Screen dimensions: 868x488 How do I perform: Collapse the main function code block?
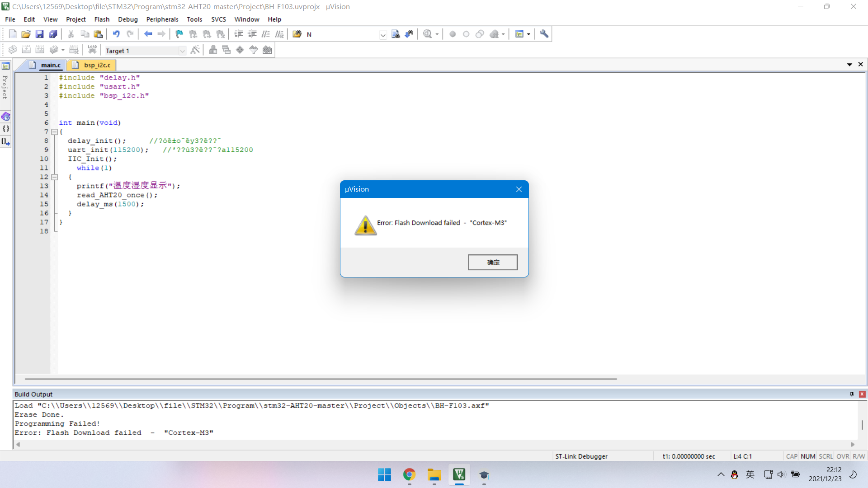(54, 132)
